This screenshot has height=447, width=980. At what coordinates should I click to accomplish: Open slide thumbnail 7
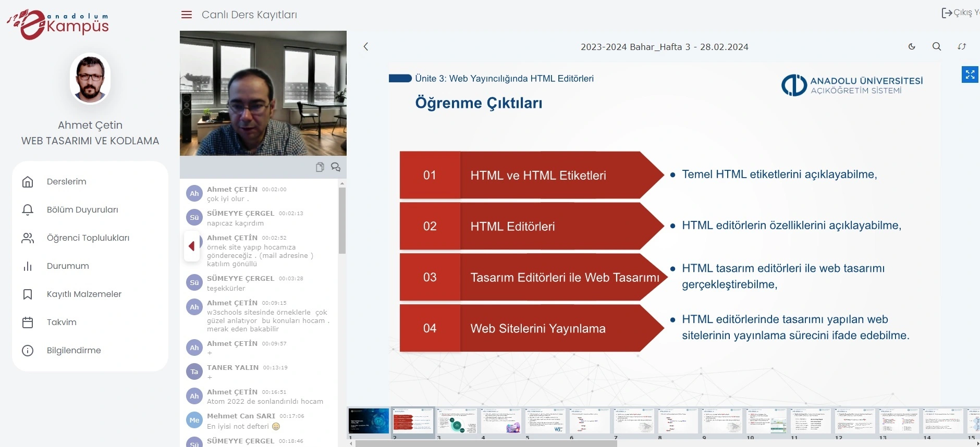[634, 421]
